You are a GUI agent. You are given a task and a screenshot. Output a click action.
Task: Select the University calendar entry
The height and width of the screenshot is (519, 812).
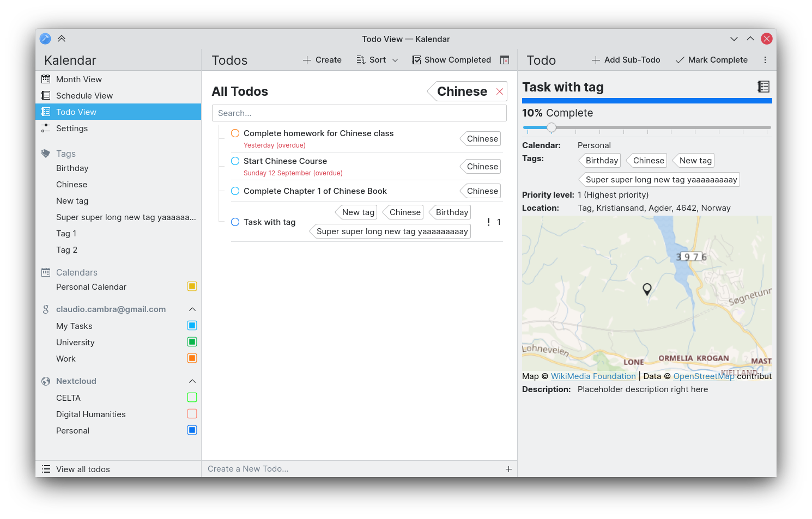(118, 342)
